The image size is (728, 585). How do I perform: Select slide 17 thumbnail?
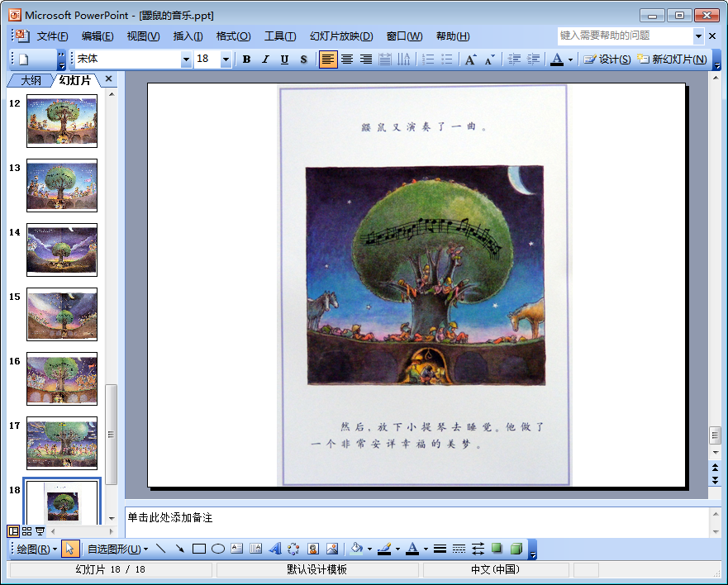coord(62,444)
